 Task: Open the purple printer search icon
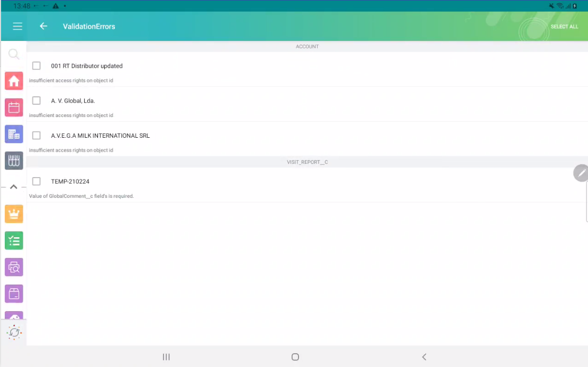click(14, 267)
